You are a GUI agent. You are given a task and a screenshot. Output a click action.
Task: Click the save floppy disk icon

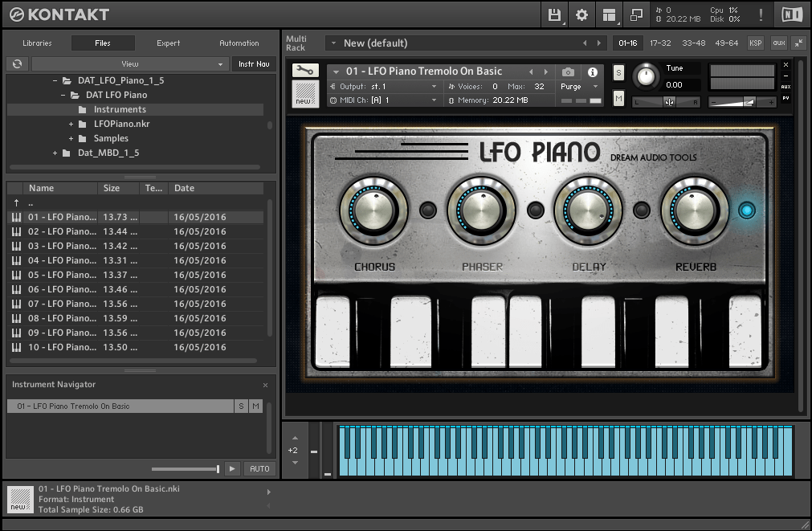(554, 15)
